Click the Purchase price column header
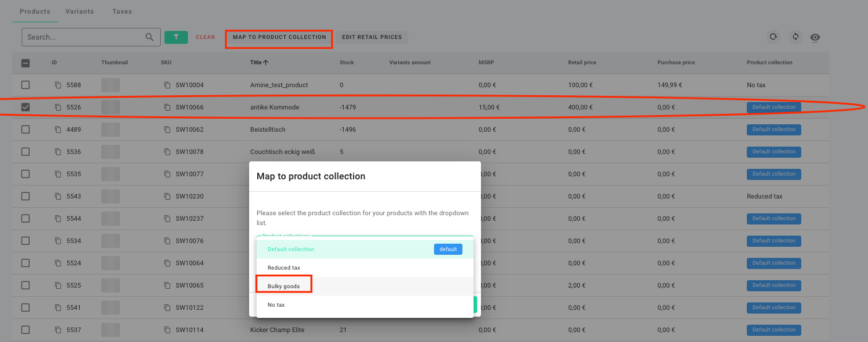This screenshot has height=342, width=868. click(676, 62)
